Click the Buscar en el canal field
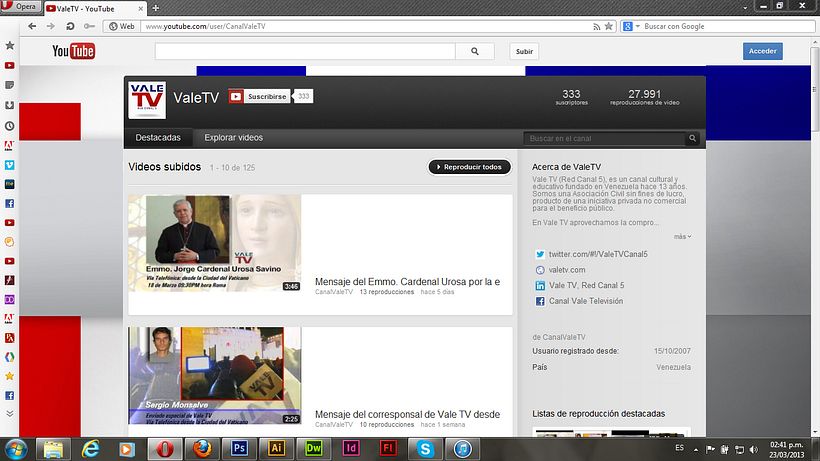This screenshot has width=820, height=461. click(x=604, y=139)
